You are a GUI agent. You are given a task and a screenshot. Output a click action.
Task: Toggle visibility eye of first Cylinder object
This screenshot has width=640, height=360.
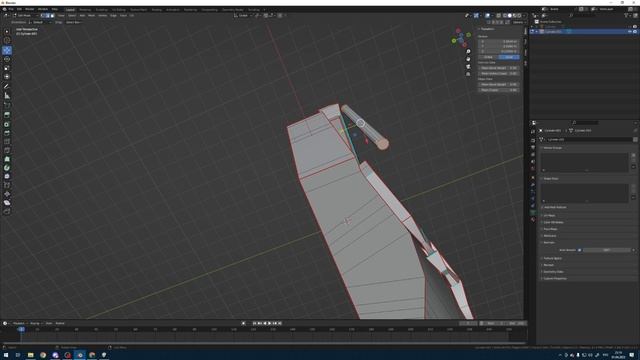[x=635, y=27]
